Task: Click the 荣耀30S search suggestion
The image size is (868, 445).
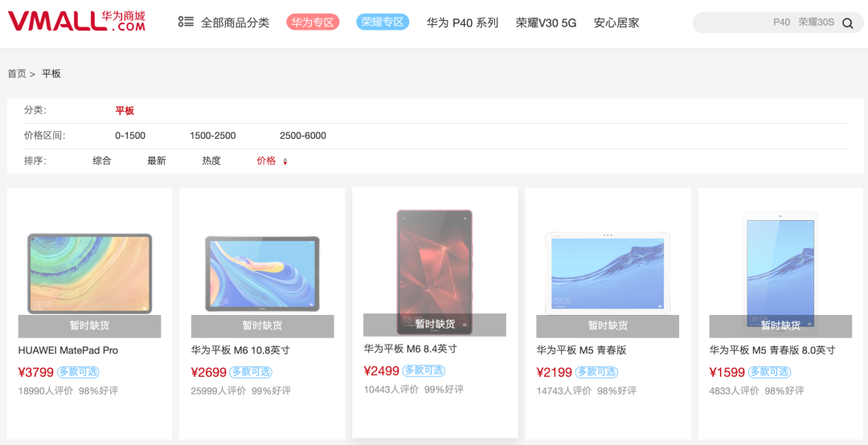Action: (816, 22)
